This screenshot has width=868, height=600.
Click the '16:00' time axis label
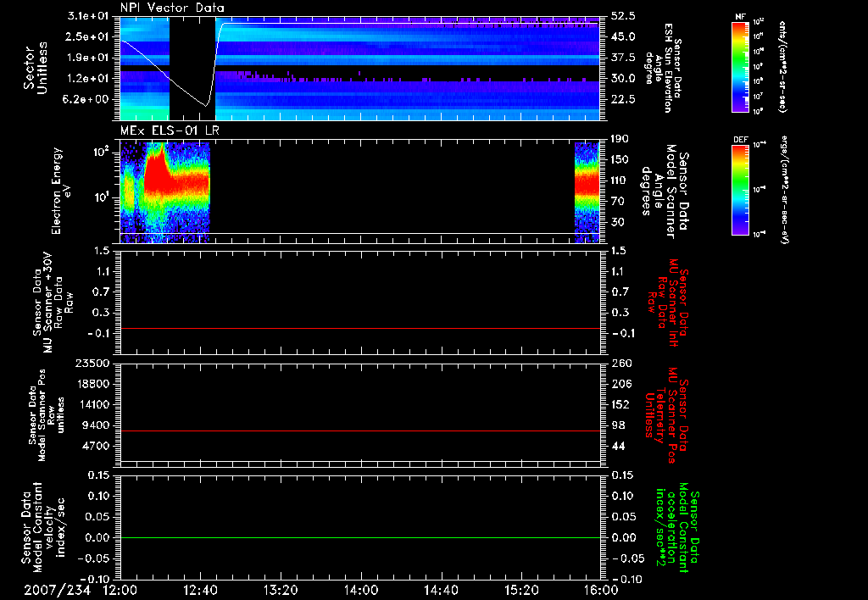[601, 590]
